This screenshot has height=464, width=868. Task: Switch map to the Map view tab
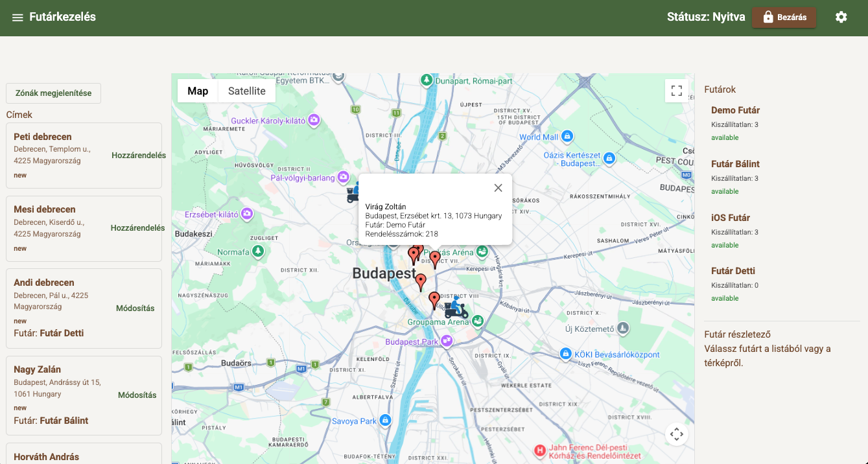(198, 91)
